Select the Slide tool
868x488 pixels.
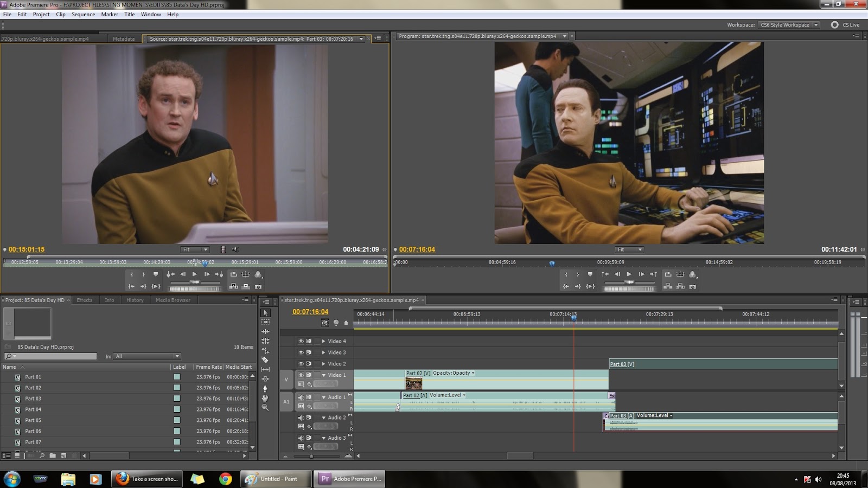tap(265, 378)
